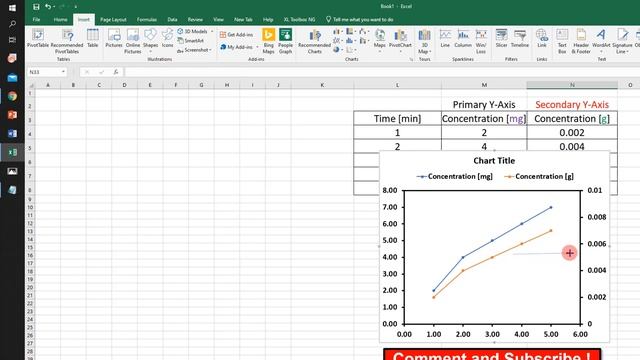Click the Name Box showing N33
This screenshot has width=640, height=360.
tap(43, 72)
